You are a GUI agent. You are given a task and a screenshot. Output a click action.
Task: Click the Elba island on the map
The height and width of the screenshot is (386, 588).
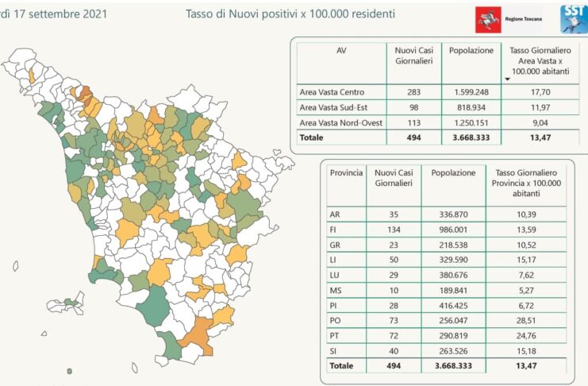[x=67, y=304]
